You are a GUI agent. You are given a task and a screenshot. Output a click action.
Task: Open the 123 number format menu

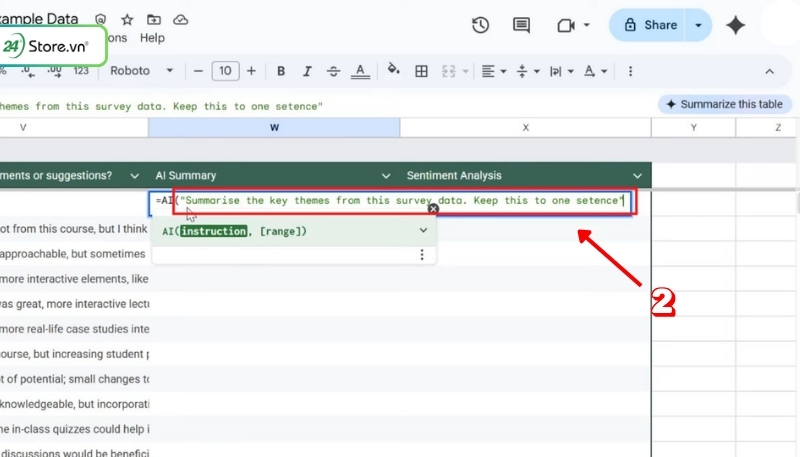[81, 71]
